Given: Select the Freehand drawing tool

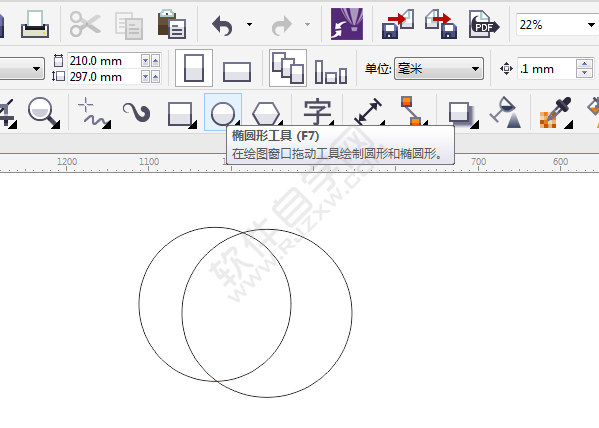Looking at the screenshot, I should (94, 113).
